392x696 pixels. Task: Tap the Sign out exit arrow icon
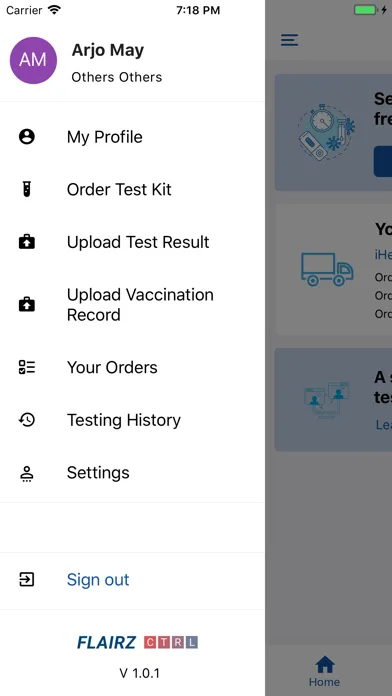coord(27,579)
